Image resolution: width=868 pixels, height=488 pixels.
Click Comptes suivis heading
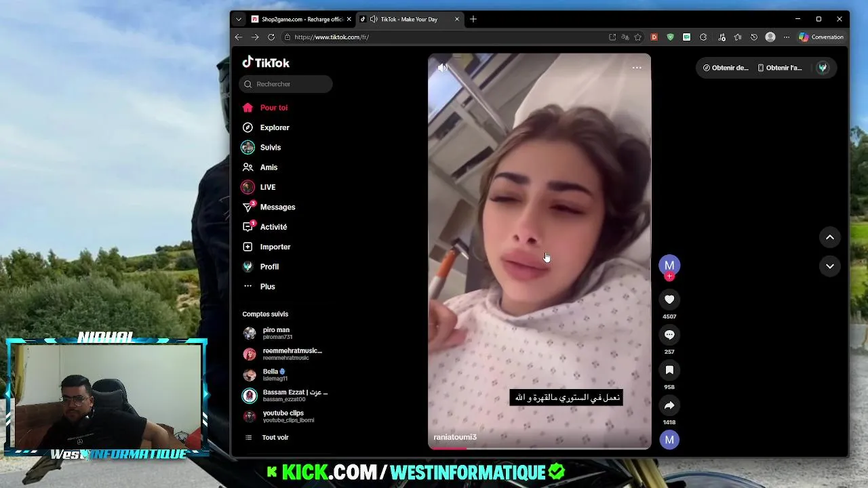tap(265, 314)
